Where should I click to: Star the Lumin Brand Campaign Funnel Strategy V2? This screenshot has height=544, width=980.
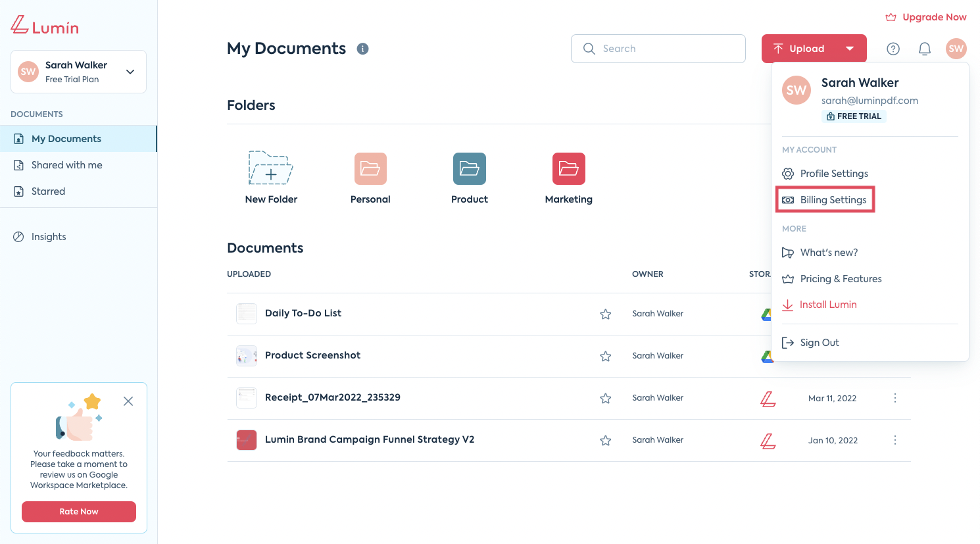(x=606, y=441)
